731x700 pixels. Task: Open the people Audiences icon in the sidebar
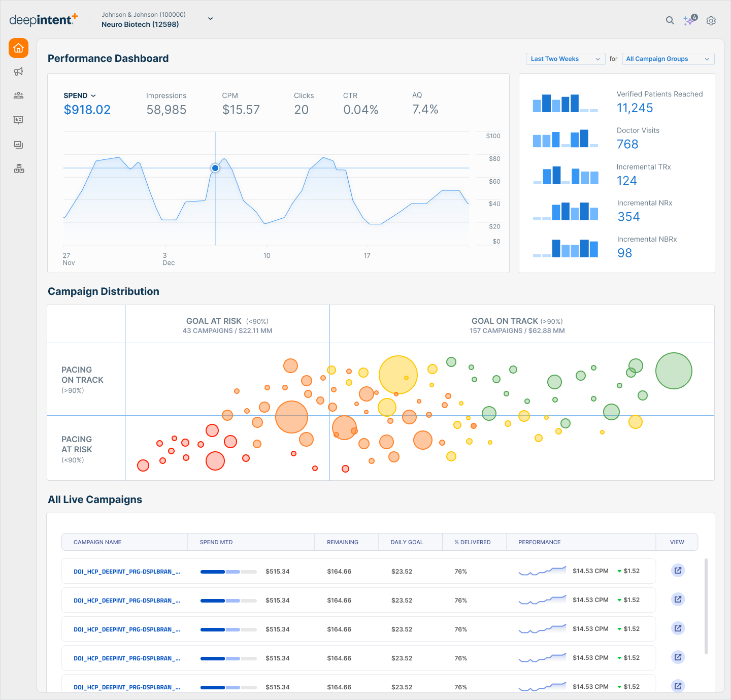(x=19, y=95)
